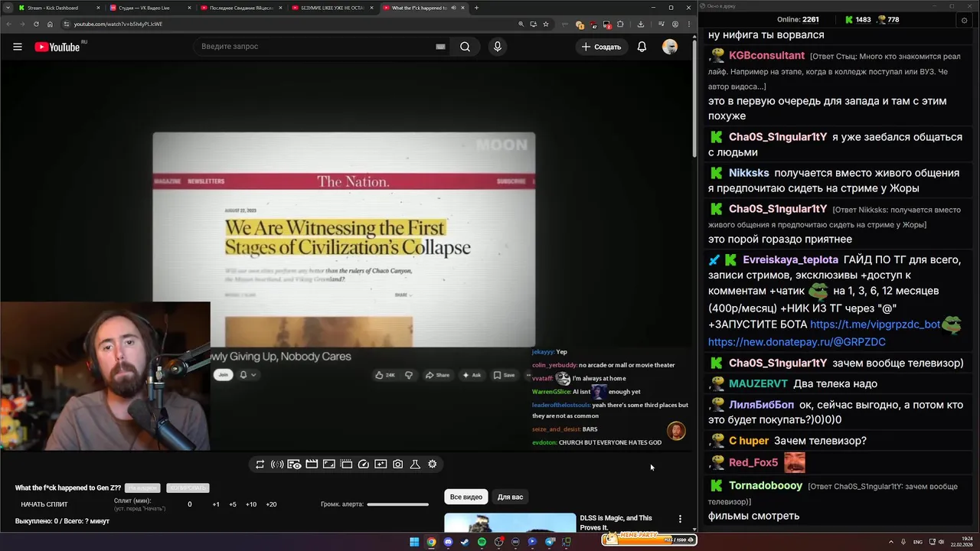Open a new browser tab
This screenshot has width=980, height=551.
pos(476,8)
